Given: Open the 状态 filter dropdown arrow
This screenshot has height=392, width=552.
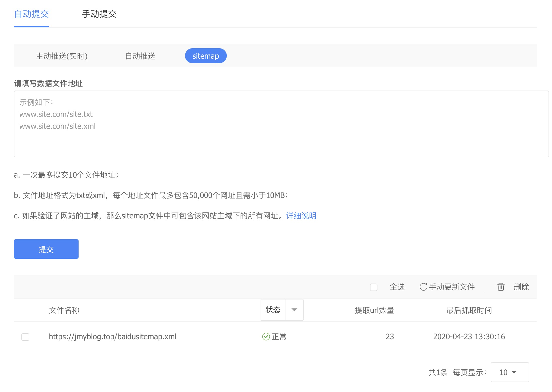Looking at the screenshot, I should coord(294,310).
